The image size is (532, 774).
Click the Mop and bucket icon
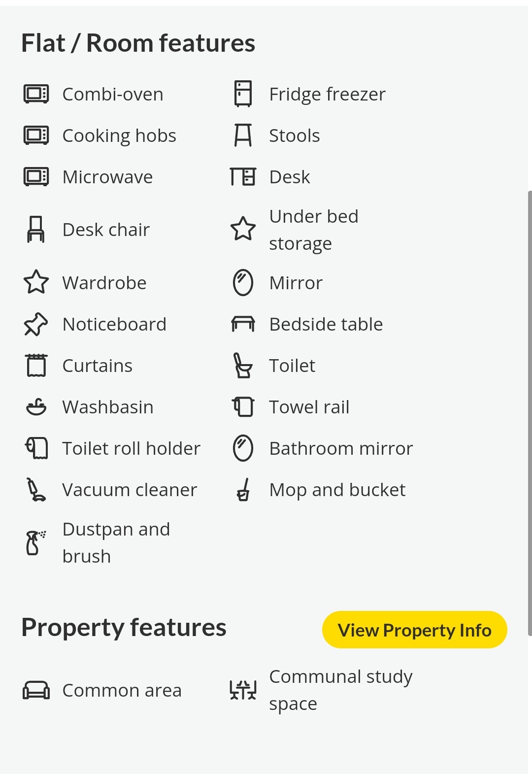pos(243,490)
